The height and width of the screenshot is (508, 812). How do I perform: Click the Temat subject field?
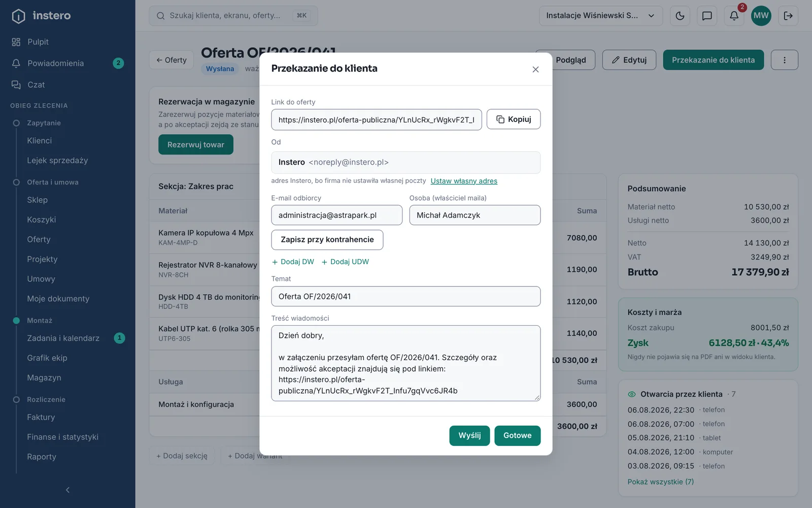406,297
